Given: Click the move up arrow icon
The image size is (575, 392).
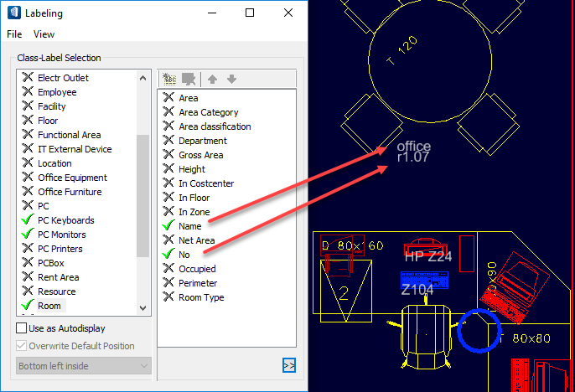Looking at the screenshot, I should [x=212, y=79].
